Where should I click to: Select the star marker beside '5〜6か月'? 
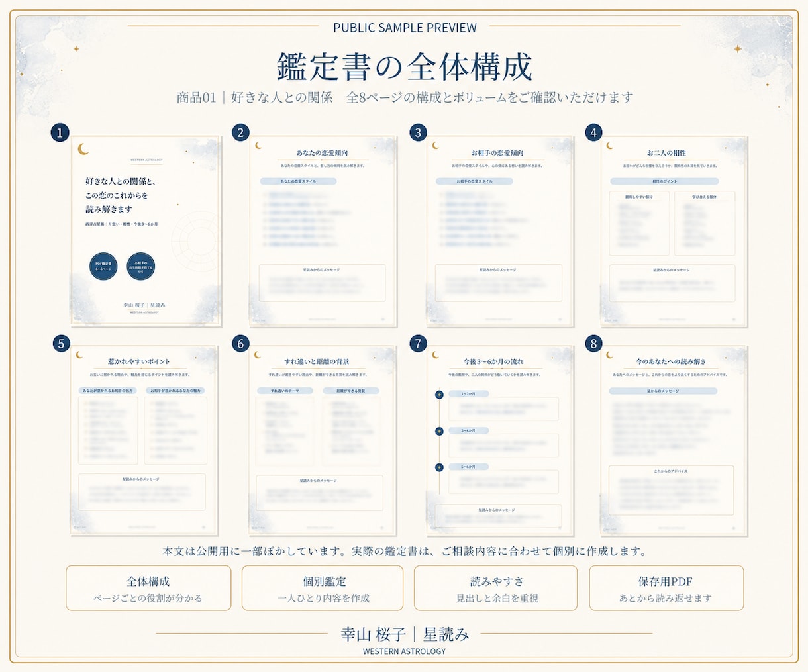(x=439, y=467)
